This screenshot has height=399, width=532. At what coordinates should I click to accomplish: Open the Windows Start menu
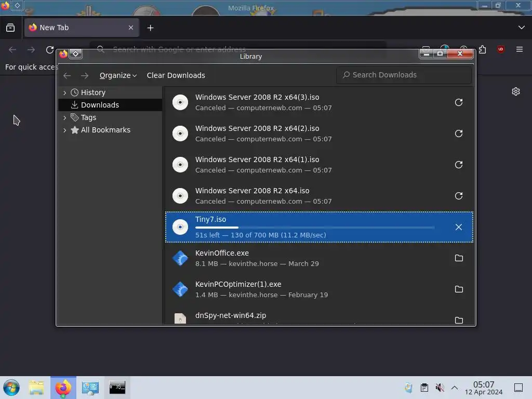[11, 388]
